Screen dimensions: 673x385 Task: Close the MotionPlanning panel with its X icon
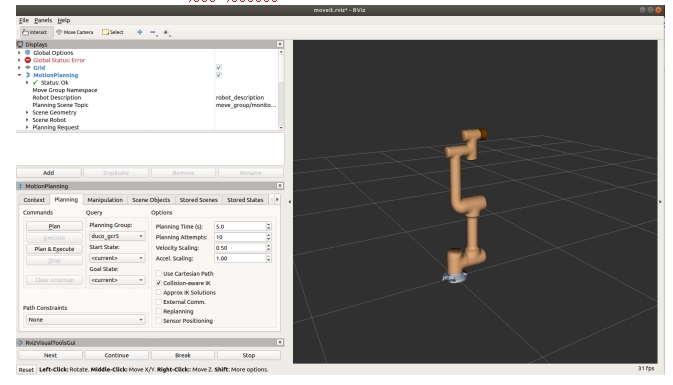coord(280,186)
